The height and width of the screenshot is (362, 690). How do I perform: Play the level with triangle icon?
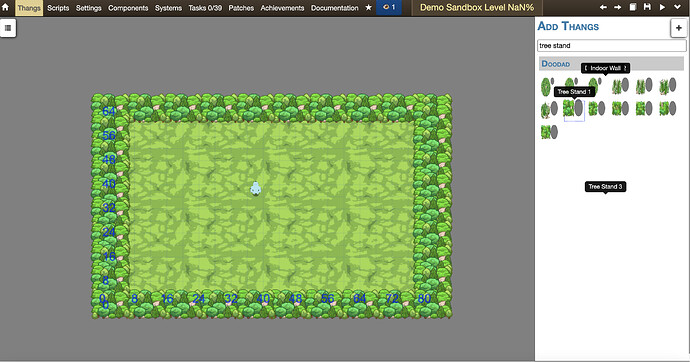point(662,7)
